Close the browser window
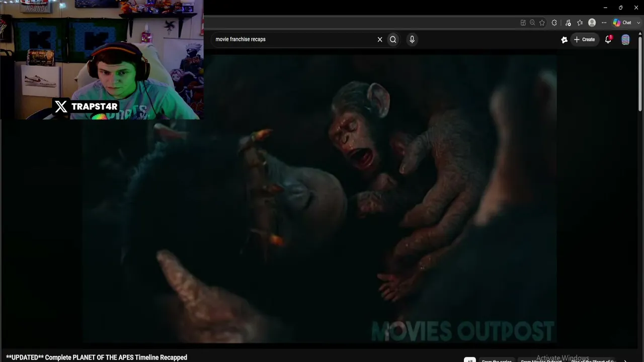Screen dimensions: 644x362 pos(636,8)
